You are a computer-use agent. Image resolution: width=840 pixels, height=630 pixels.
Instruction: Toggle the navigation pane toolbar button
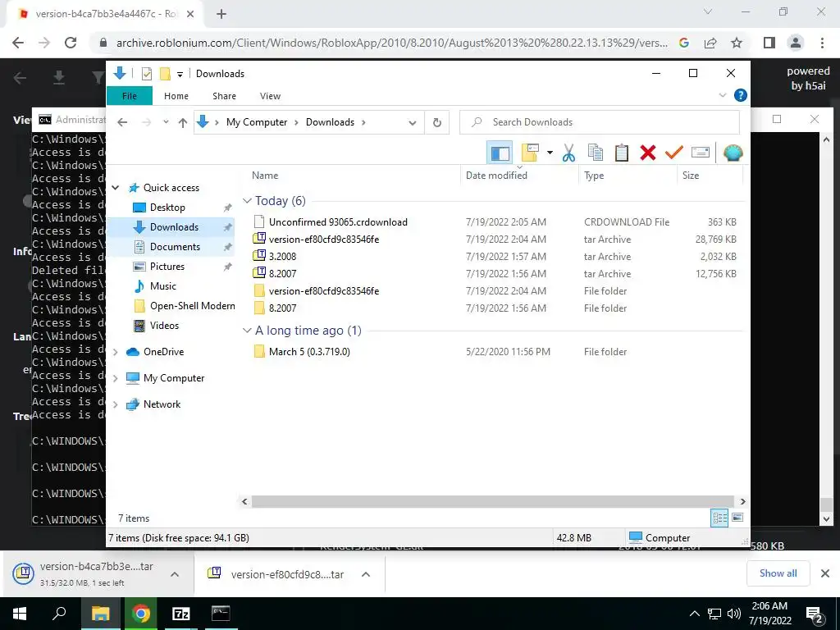(x=500, y=153)
